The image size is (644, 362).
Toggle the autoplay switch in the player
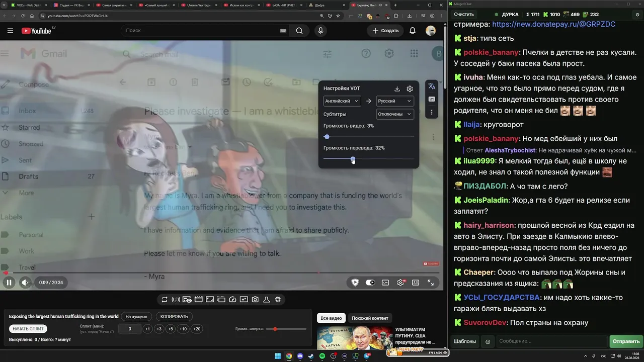(370, 283)
